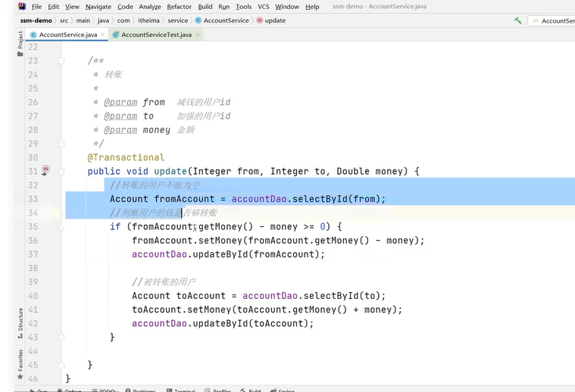Click the IntelliJ IDEA logo icon
This screenshot has width=575, height=392.
(x=22, y=6)
